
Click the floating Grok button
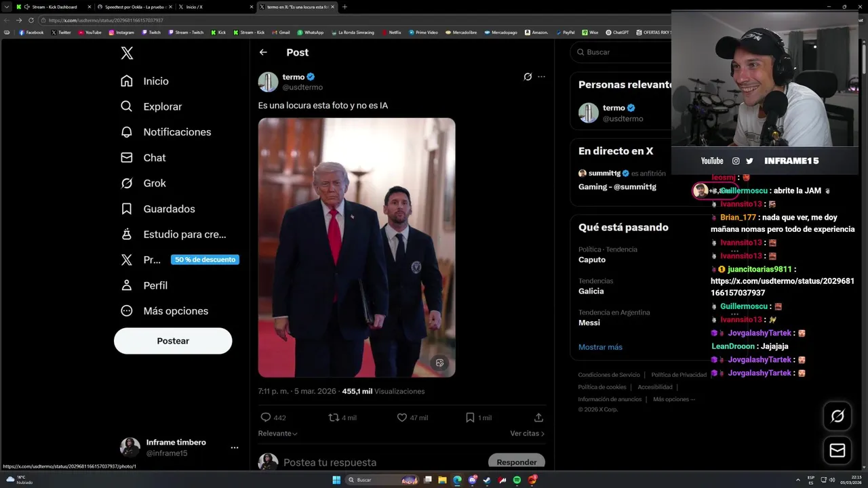837,416
